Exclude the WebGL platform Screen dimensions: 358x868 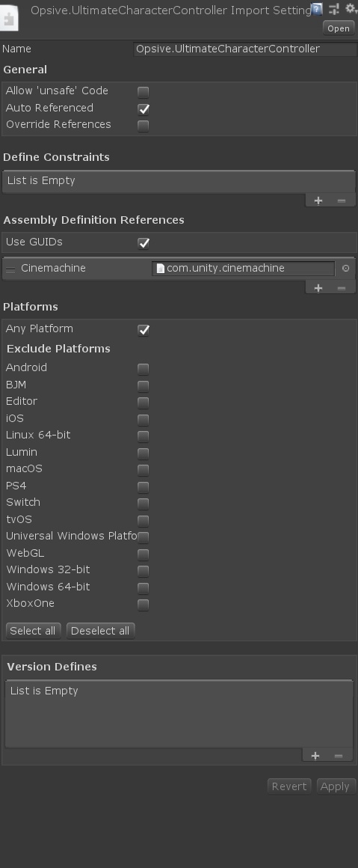pos(143,554)
